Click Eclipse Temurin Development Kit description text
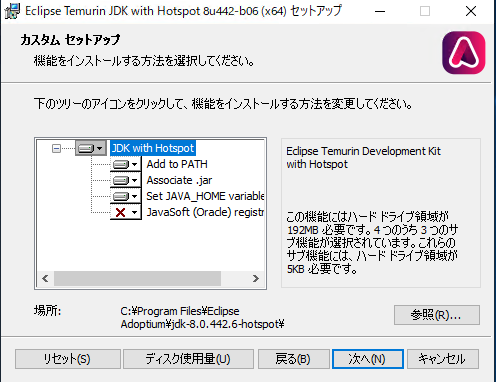Image resolution: width=496 pixels, height=382 pixels. [363, 158]
